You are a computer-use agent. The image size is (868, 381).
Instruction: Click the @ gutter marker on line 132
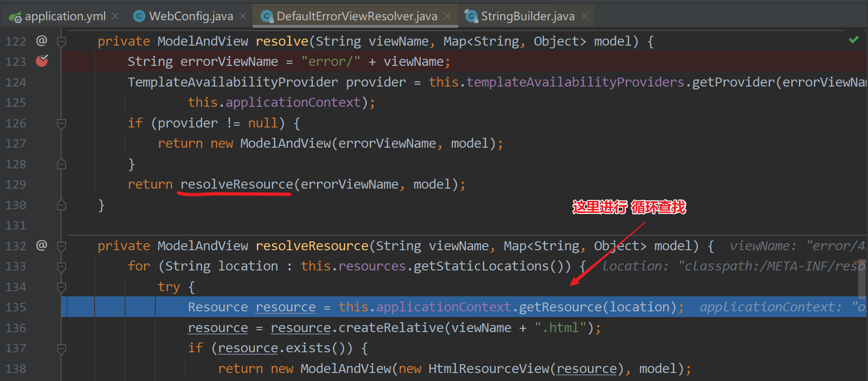[41, 246]
